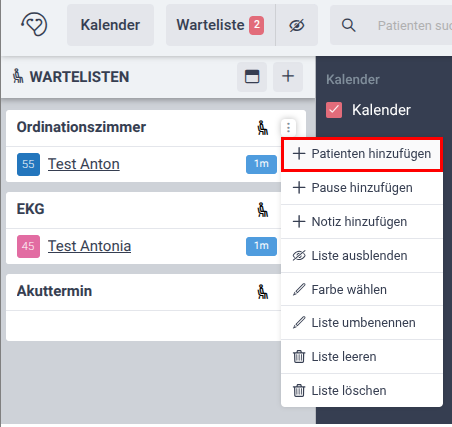Choose Pause hinzufügen menu entry
The image size is (452, 427).
pos(362,188)
